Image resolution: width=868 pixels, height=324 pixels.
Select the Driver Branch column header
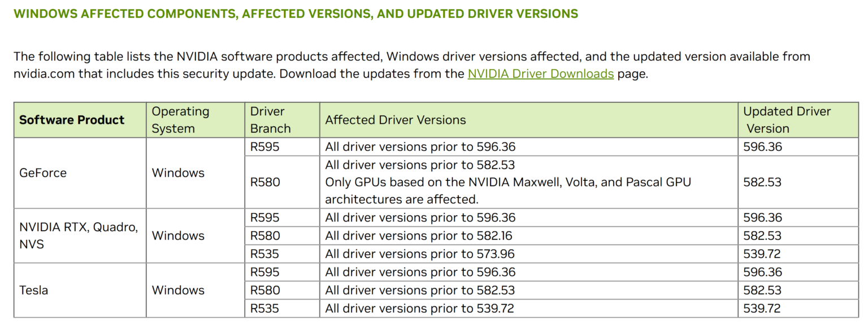click(x=282, y=120)
